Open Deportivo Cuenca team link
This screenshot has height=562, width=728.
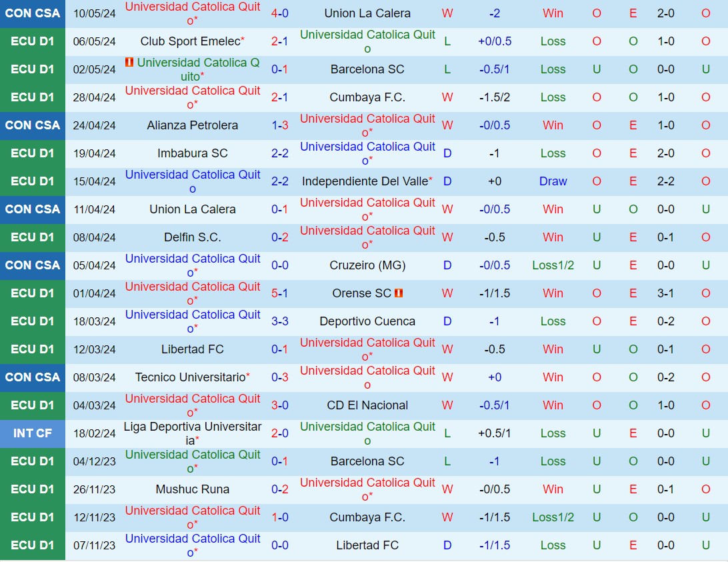[367, 321]
